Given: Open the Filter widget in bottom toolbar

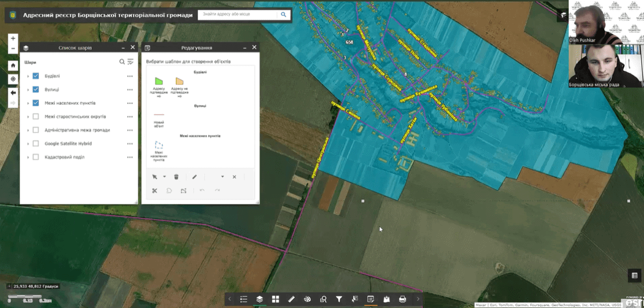Looking at the screenshot, I should click(339, 299).
